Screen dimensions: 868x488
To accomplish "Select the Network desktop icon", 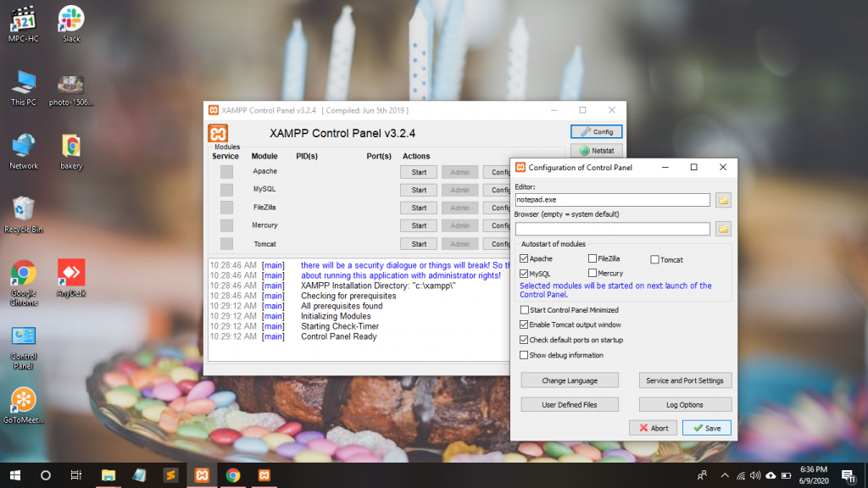I will [x=23, y=151].
